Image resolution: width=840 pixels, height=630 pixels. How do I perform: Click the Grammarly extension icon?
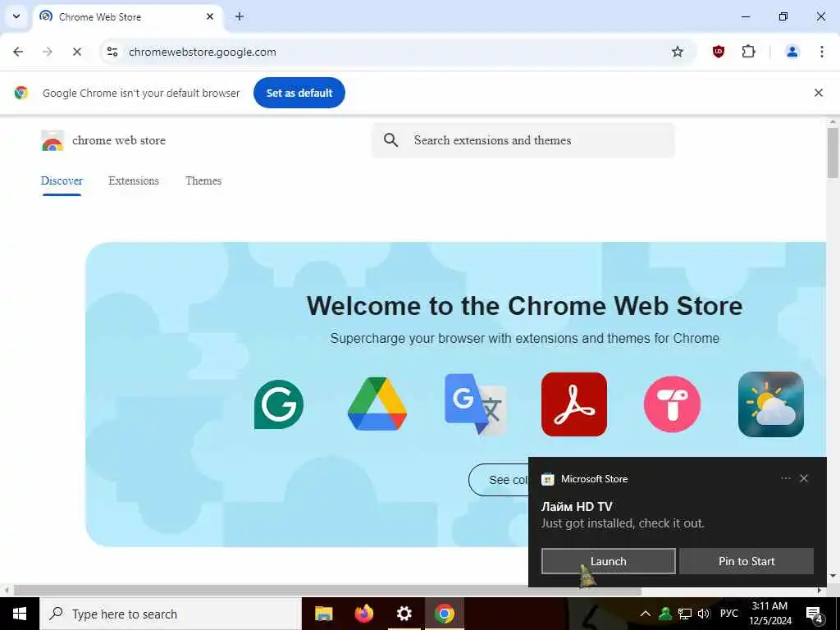pos(279,404)
